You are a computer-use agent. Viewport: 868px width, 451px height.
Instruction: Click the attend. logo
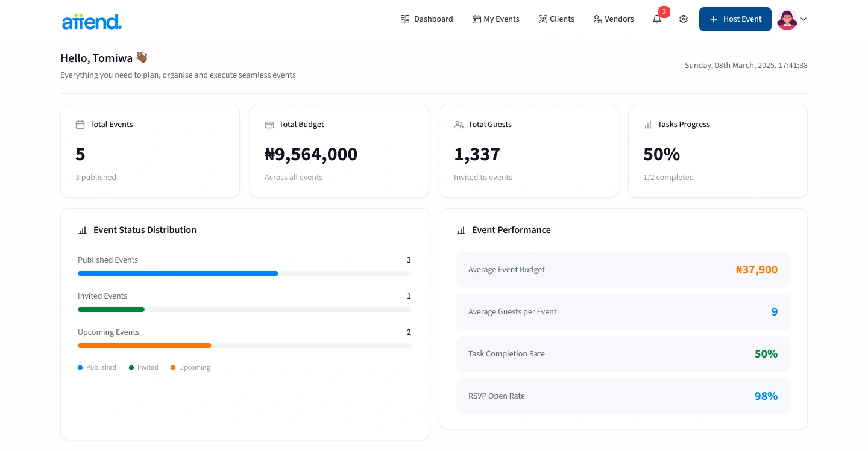point(92,21)
